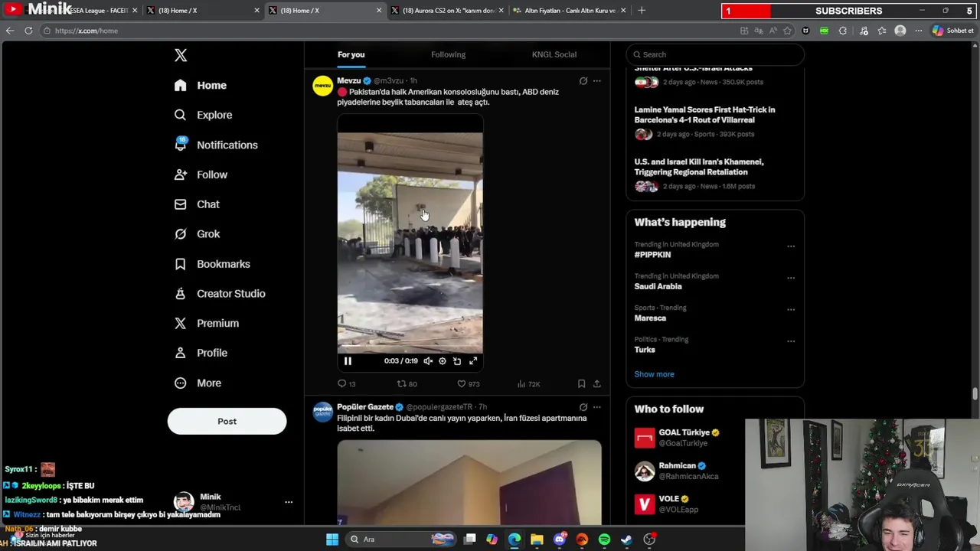Open Creator Studio in the sidebar
The height and width of the screenshot is (551, 980).
point(220,294)
